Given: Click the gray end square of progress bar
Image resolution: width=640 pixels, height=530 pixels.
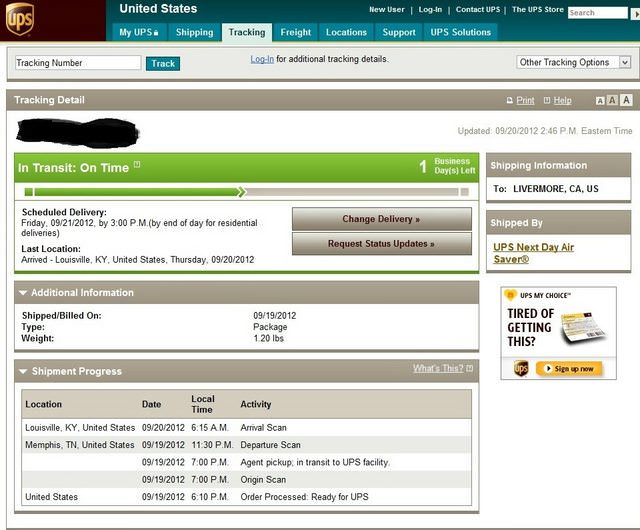Looking at the screenshot, I should (464, 192).
